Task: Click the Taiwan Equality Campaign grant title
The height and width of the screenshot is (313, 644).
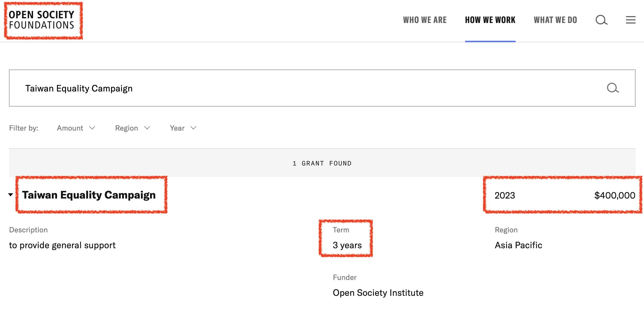Action: [x=89, y=195]
